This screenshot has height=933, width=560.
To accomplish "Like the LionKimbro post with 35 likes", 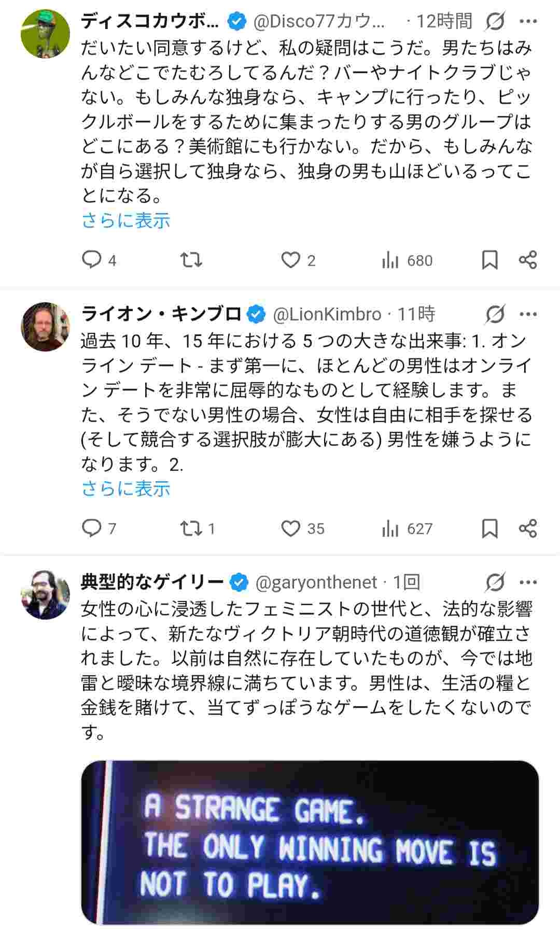I will click(x=291, y=528).
